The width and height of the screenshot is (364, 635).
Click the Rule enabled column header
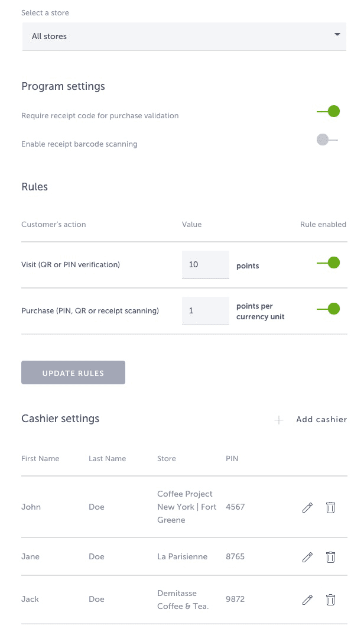(323, 224)
